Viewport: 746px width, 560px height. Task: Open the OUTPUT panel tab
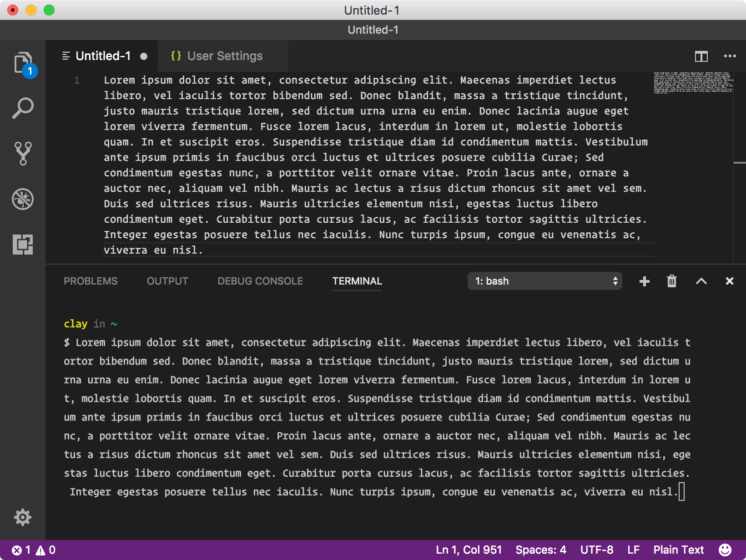(x=167, y=281)
